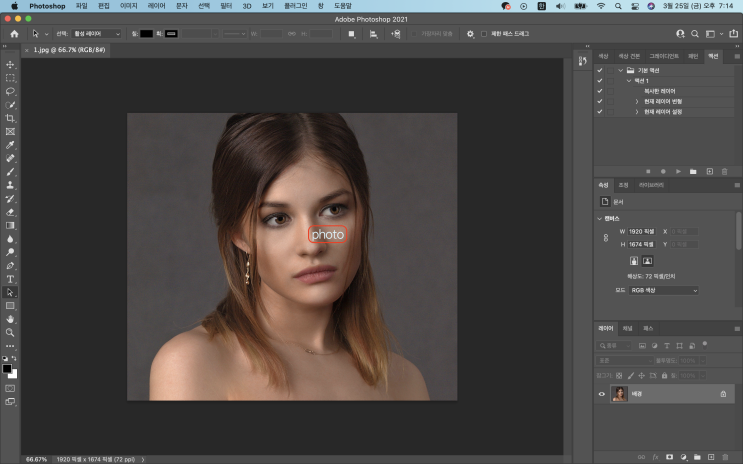This screenshot has width=743, height=464.
Task: Open path alignment options icon
Action: [373, 34]
